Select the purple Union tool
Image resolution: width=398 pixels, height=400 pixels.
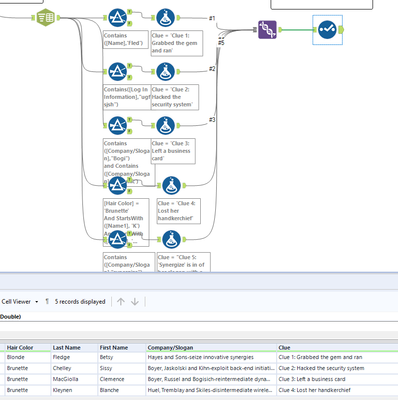point(267,30)
